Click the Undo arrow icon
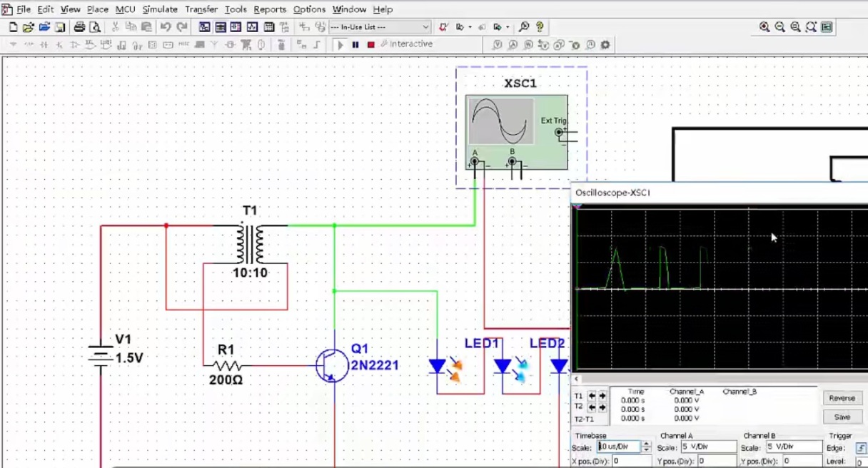Screen dimensions: 868x468 (166, 27)
